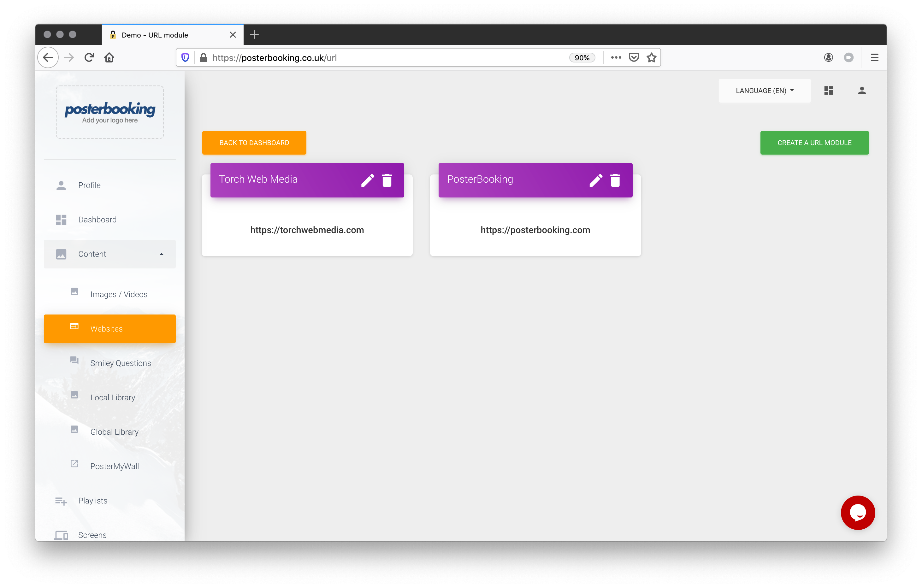This screenshot has width=922, height=588.
Task: Click BACK TO DASHBOARD button
Action: coord(254,143)
